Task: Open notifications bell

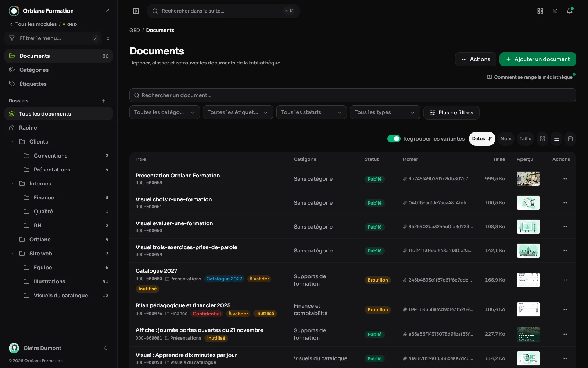Action: [x=570, y=11]
